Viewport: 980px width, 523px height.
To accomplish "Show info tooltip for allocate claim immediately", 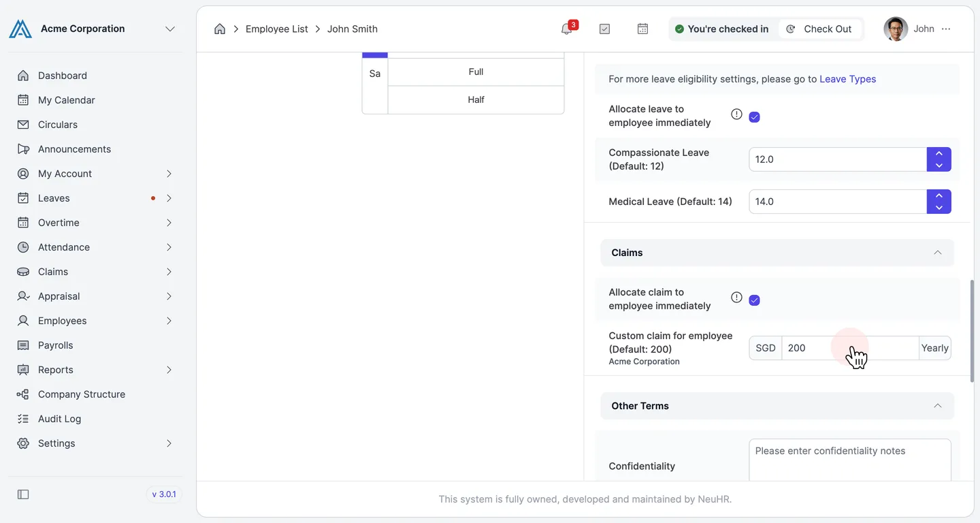I will coord(736,298).
